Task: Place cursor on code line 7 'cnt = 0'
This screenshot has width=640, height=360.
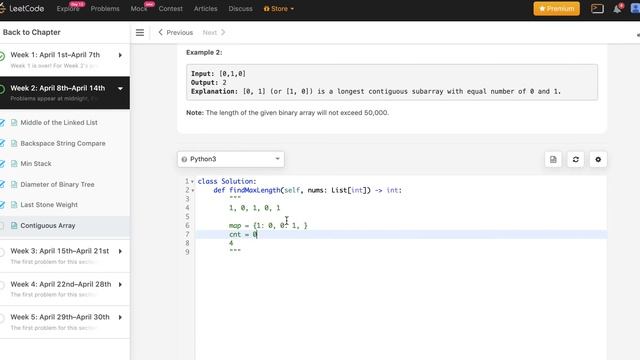Action: point(243,234)
